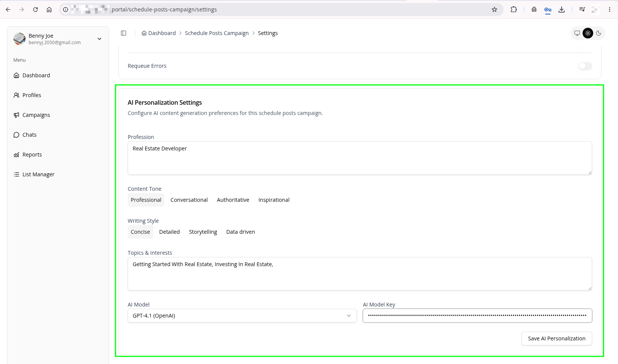Viewport: 618px width, 364px height.
Task: Click the browser address bar URL
Action: [x=164, y=10]
